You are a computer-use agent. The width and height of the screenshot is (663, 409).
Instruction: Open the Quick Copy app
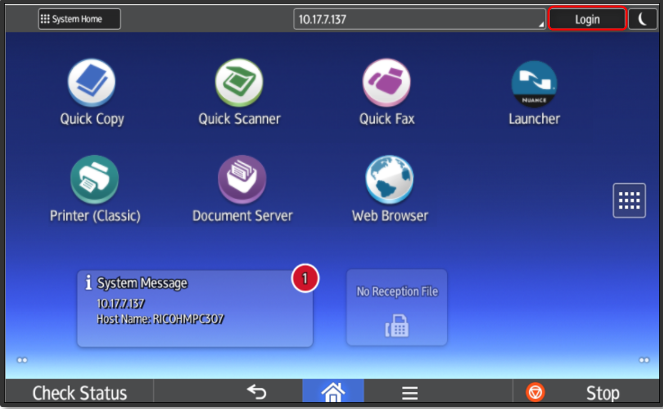pyautogui.click(x=91, y=84)
